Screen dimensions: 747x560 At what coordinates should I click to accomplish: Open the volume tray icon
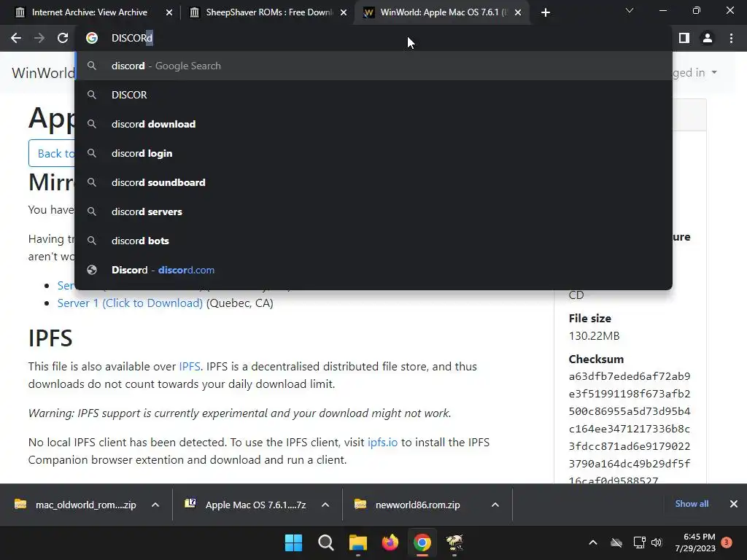pos(657,542)
